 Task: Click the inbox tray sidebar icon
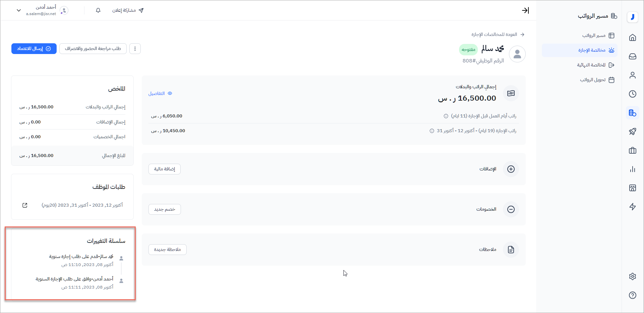(x=632, y=56)
